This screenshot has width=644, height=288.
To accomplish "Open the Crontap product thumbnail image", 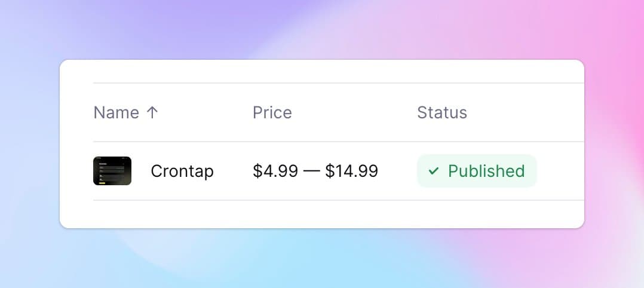I will (112, 171).
